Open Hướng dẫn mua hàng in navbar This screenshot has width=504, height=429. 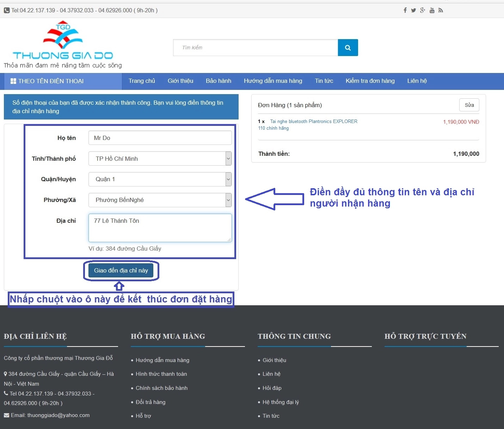273,81
